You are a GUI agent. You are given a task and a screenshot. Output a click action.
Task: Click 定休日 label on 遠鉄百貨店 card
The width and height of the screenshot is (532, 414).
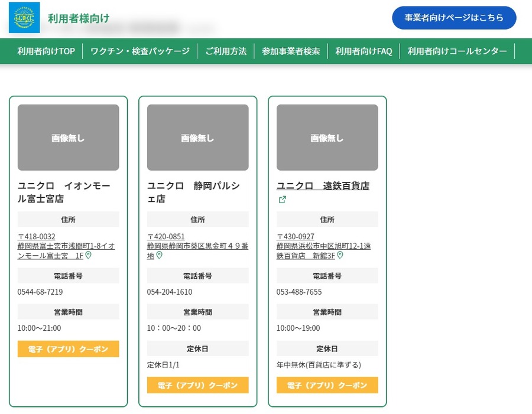coord(327,348)
